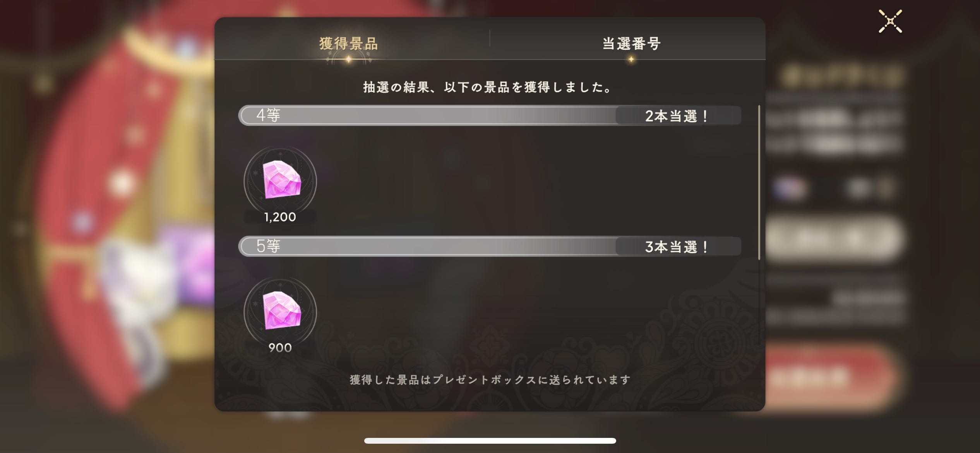This screenshot has height=453, width=980.
Task: Click the prize list vertical scrollbar
Action: [x=759, y=182]
